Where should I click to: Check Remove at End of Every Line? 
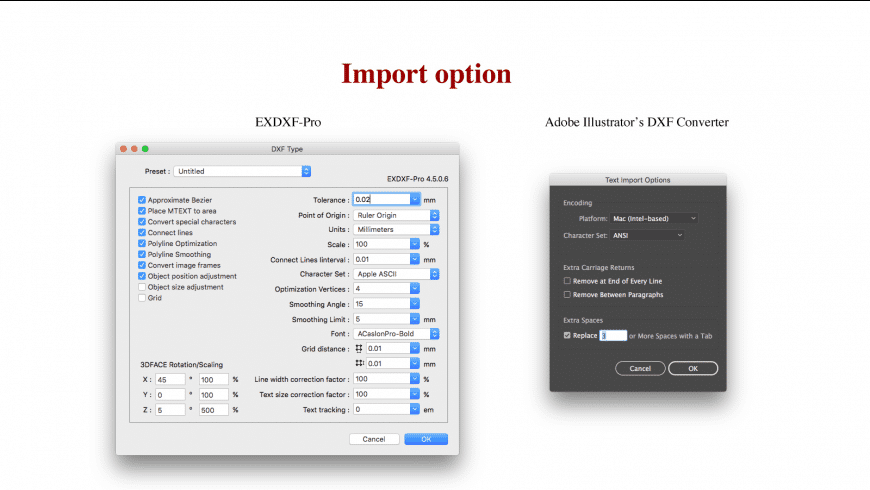tap(567, 281)
